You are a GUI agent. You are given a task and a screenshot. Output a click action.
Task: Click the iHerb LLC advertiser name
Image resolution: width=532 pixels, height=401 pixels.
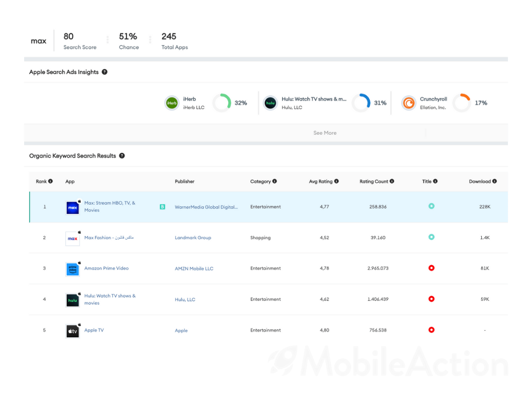click(194, 107)
